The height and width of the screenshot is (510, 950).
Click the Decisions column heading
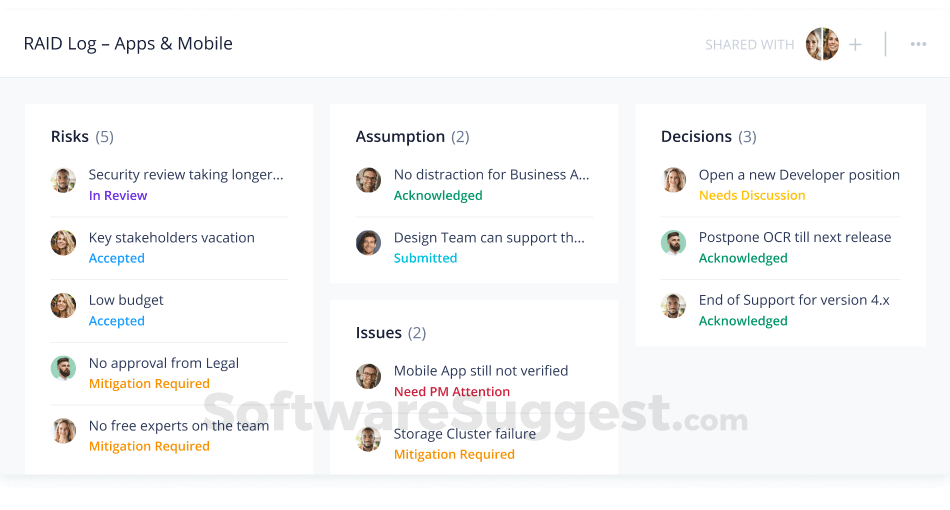coord(696,137)
